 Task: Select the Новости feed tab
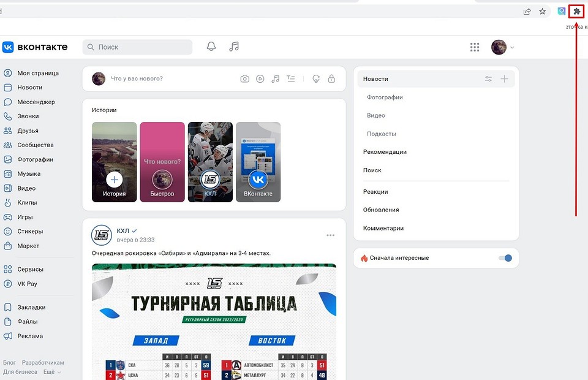click(435, 79)
